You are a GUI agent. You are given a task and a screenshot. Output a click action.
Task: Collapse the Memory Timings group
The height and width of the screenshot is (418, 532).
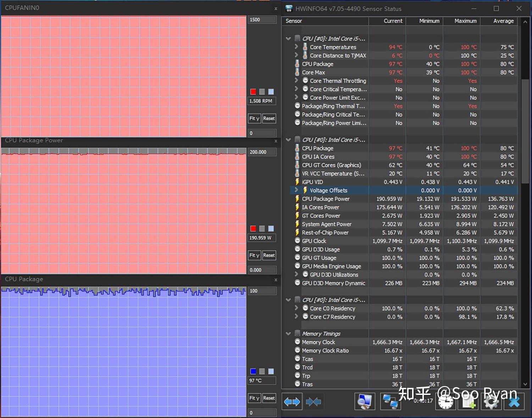click(x=288, y=334)
